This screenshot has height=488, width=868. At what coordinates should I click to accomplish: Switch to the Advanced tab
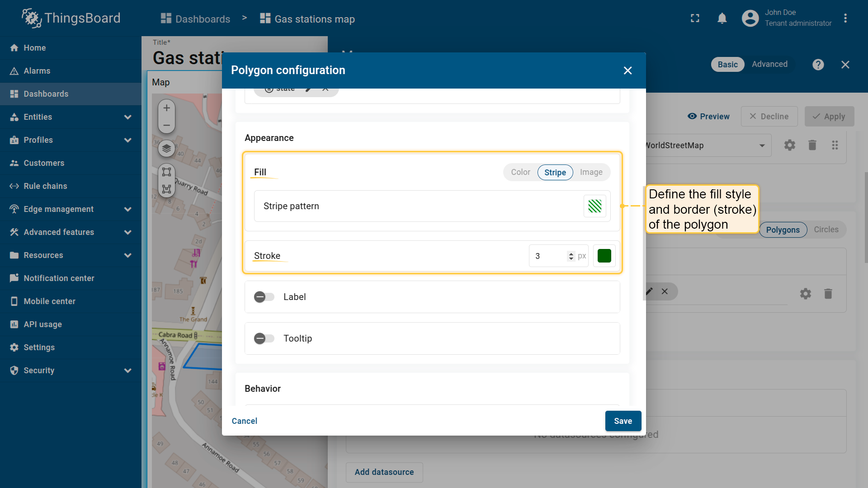click(x=769, y=64)
